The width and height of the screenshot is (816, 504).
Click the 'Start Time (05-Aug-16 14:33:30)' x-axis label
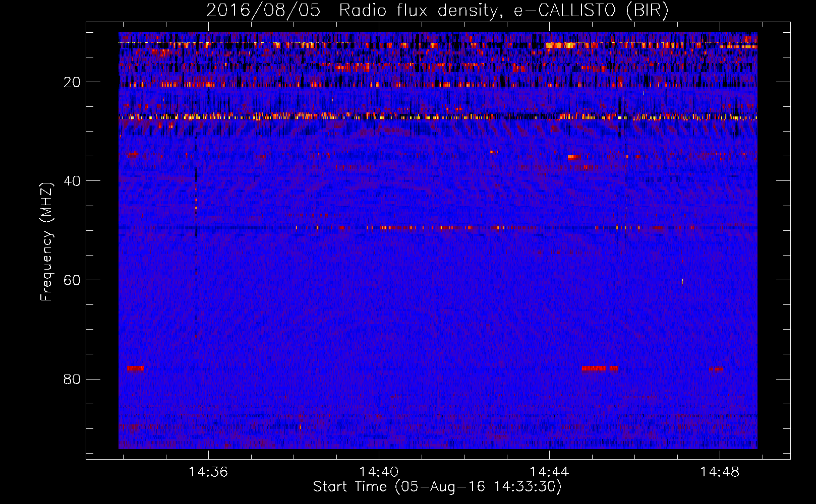437,487
